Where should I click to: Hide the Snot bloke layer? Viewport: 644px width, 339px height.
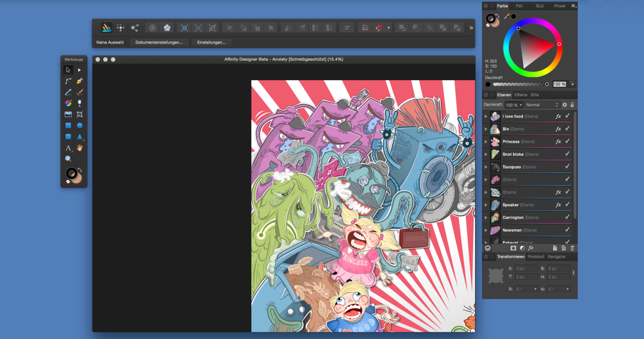click(567, 154)
